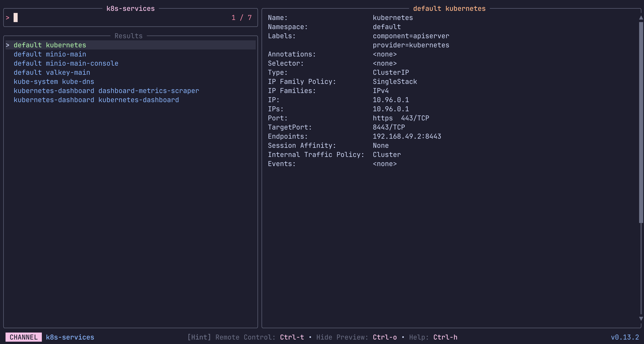The width and height of the screenshot is (644, 344).
Task: Click the default kubernetes preview title
Action: point(449,8)
